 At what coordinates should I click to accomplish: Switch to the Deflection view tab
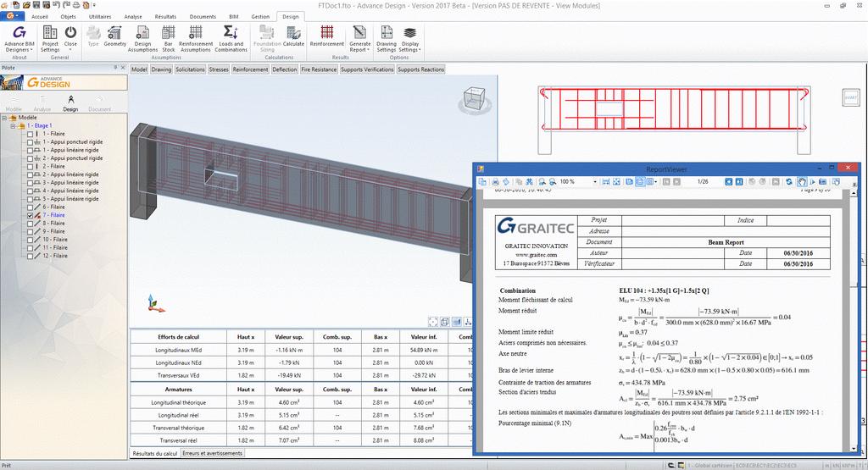[285, 69]
